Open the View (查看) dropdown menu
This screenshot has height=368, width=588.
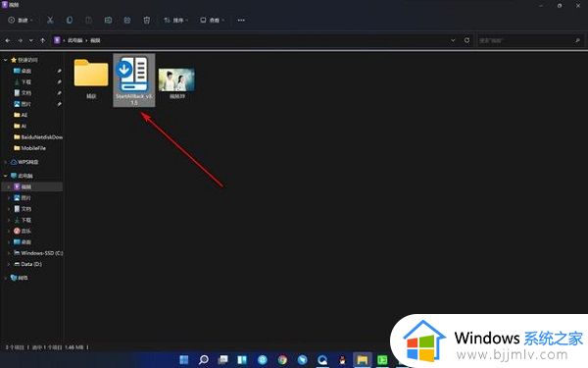(x=212, y=20)
